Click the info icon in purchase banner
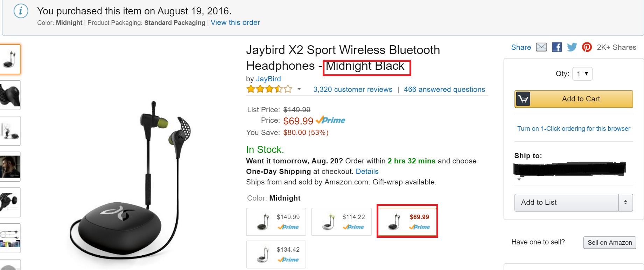Screen dimensions: 644x270 point(21,11)
